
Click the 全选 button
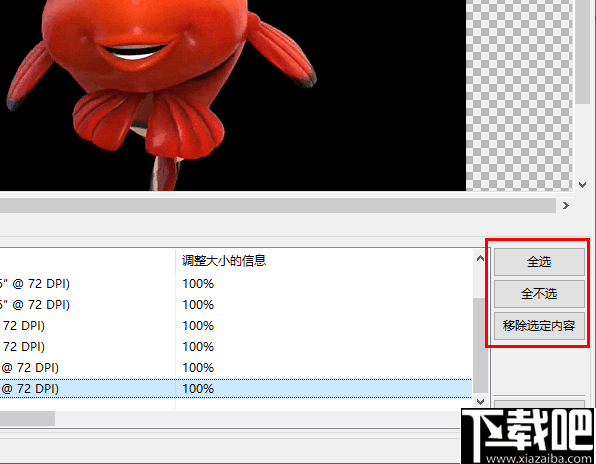coord(539,262)
